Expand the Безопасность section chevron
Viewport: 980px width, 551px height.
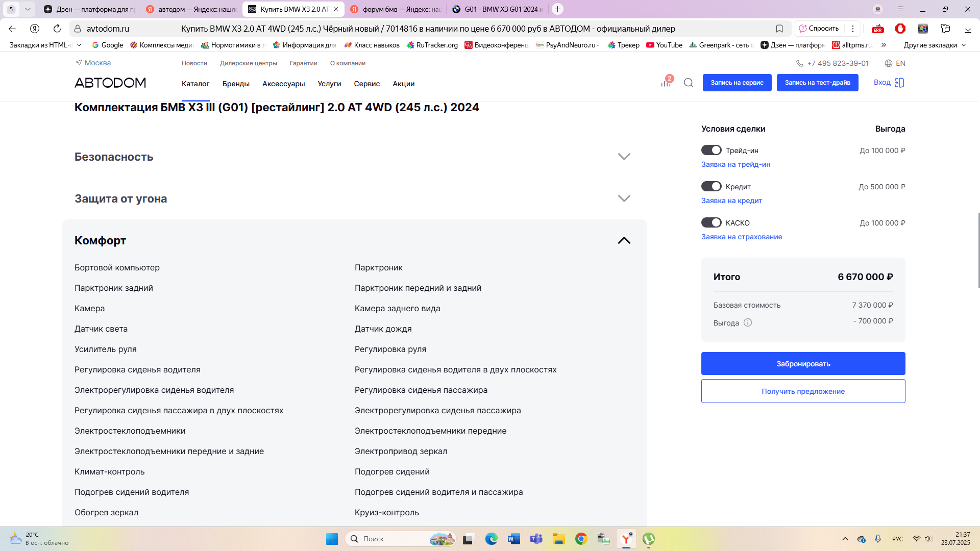[x=624, y=157]
